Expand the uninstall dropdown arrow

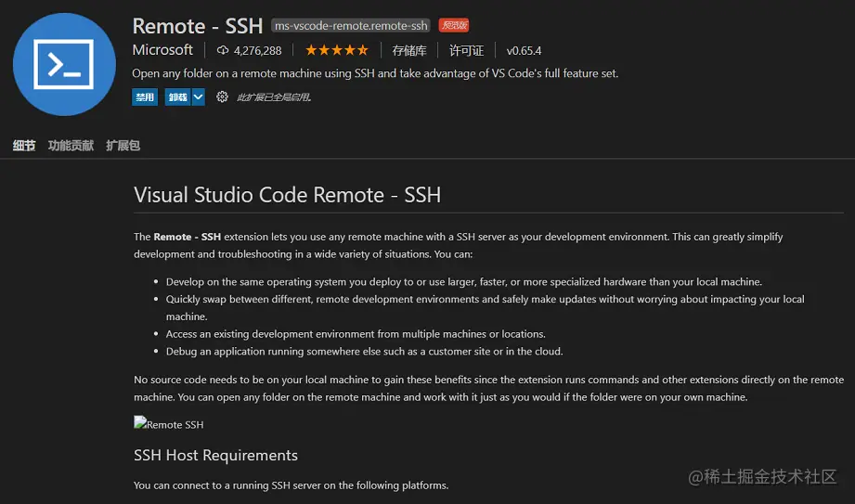[x=198, y=97]
